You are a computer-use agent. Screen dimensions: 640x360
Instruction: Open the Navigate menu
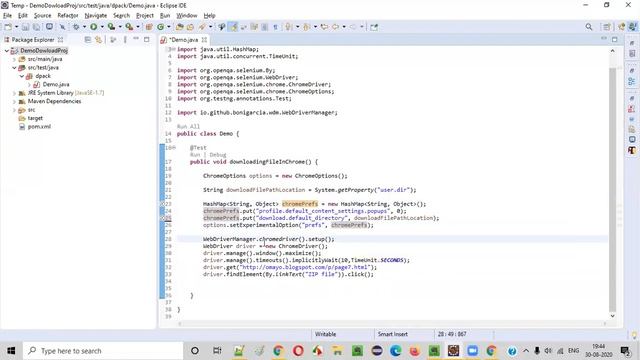coord(96,16)
